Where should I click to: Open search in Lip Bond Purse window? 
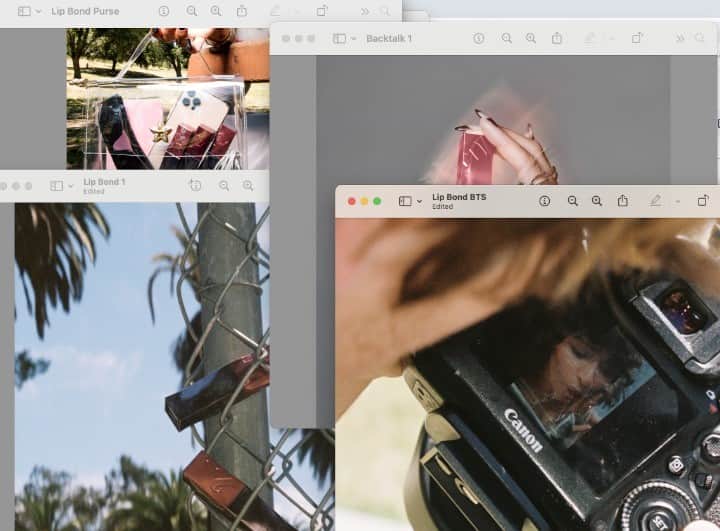pyautogui.click(x=385, y=11)
